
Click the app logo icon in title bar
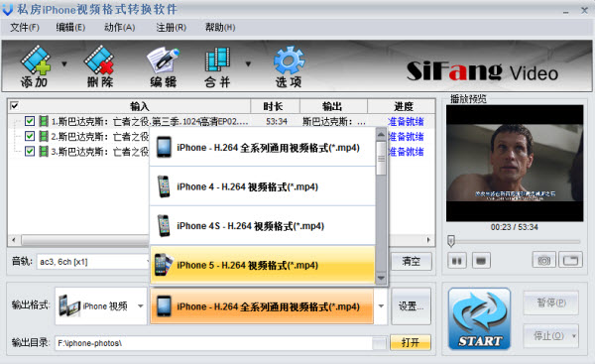point(8,10)
